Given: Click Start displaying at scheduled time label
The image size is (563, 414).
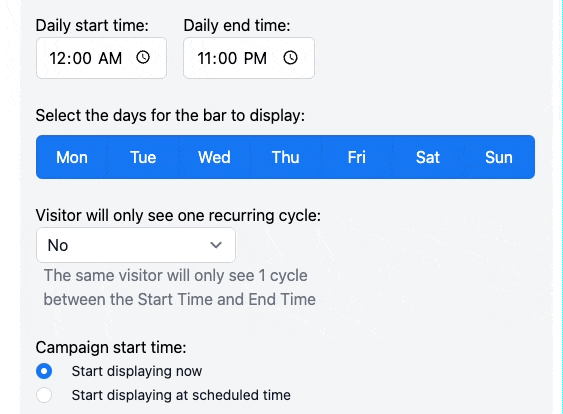Looking at the screenshot, I should 181,395.
